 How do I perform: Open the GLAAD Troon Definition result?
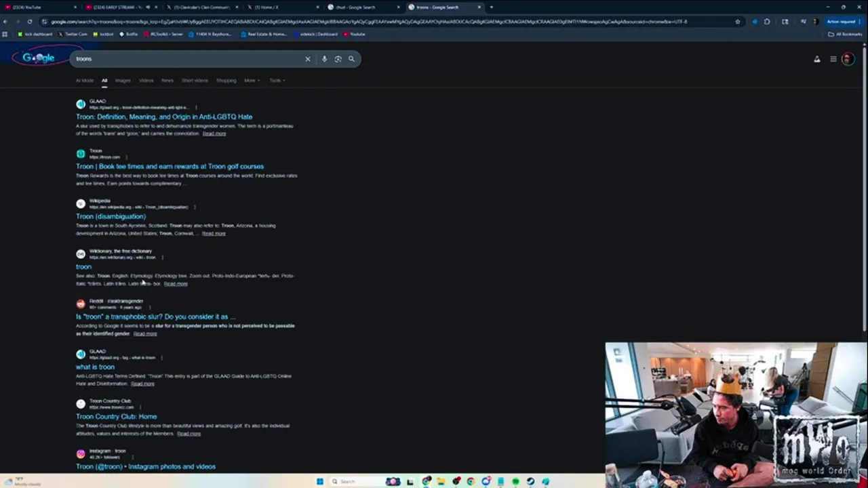coord(164,117)
